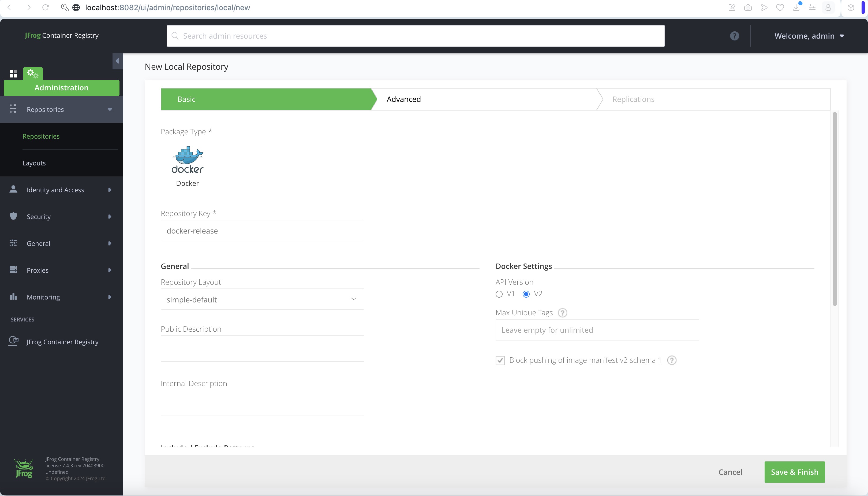Screen dimensions: 868x496
Task: Expand the Proxies submenu arrow
Action: 110,270
